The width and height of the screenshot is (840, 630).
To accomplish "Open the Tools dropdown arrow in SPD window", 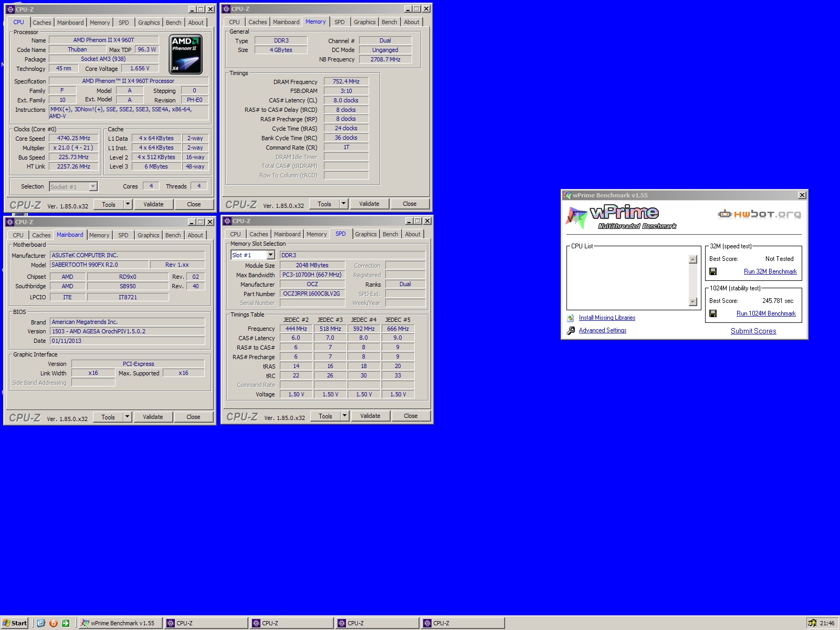I will 344,416.
